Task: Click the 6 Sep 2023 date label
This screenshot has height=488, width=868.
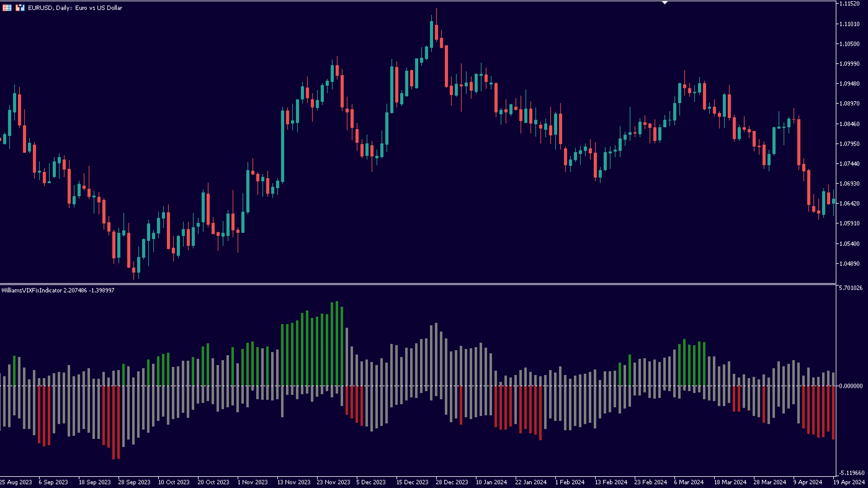Action: click(52, 482)
